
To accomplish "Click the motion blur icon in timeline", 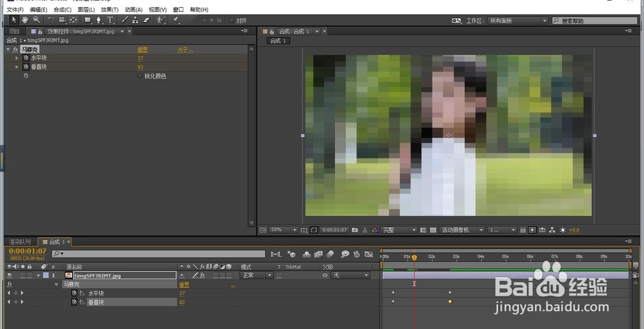I will pyautogui.click(x=329, y=255).
